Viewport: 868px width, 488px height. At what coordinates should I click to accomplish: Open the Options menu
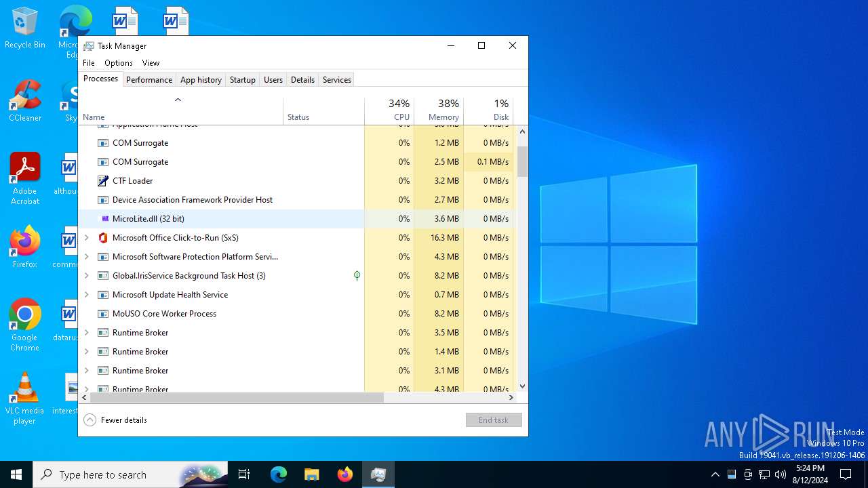click(x=119, y=63)
